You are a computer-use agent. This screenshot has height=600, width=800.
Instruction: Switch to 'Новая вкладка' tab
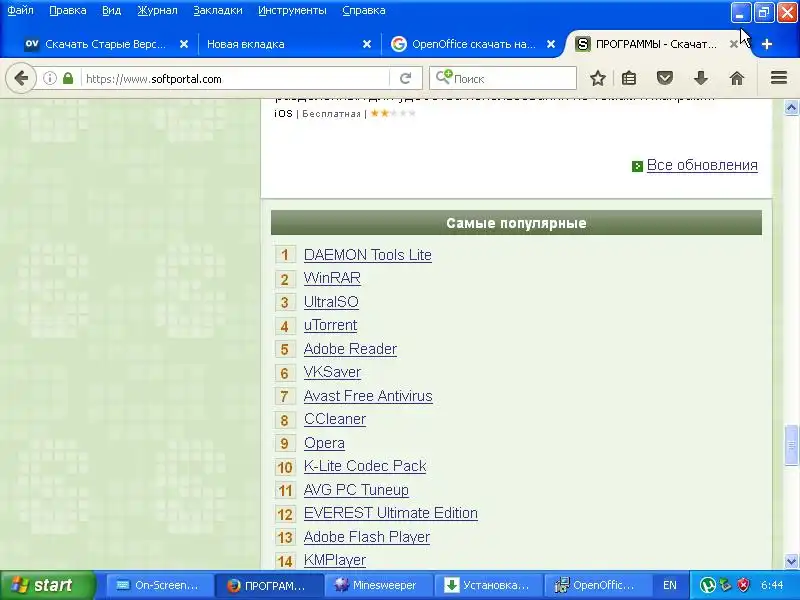point(288,44)
